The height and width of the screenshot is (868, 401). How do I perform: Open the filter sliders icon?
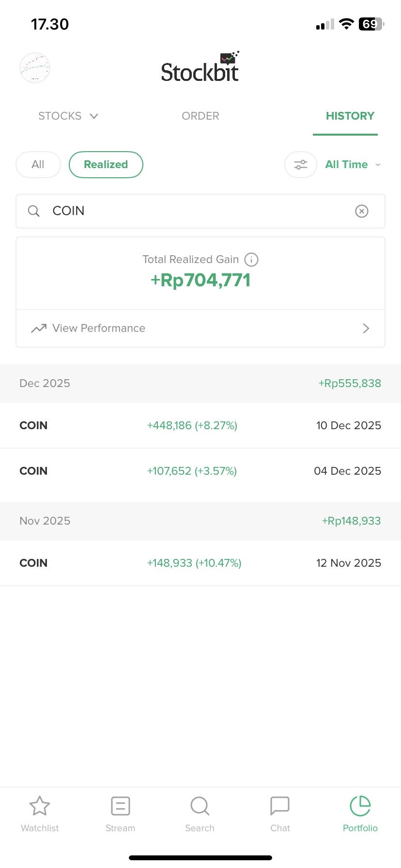click(x=301, y=165)
